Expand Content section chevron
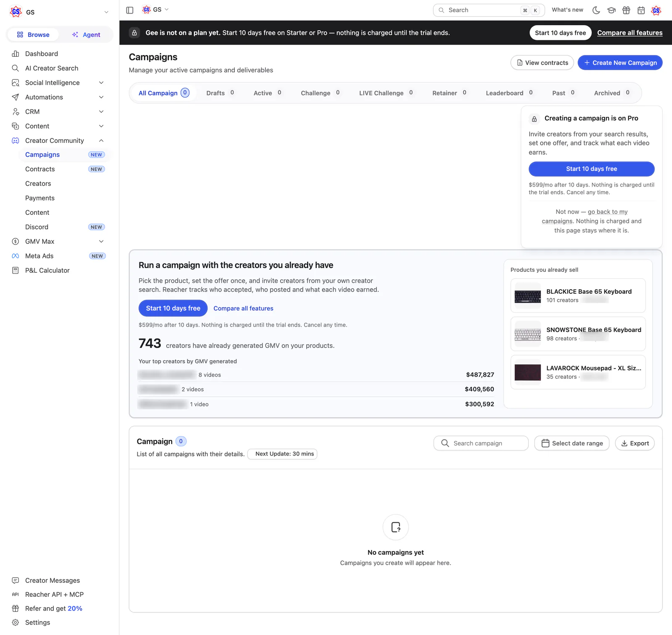Screen dimensions: 672x635 point(101,126)
